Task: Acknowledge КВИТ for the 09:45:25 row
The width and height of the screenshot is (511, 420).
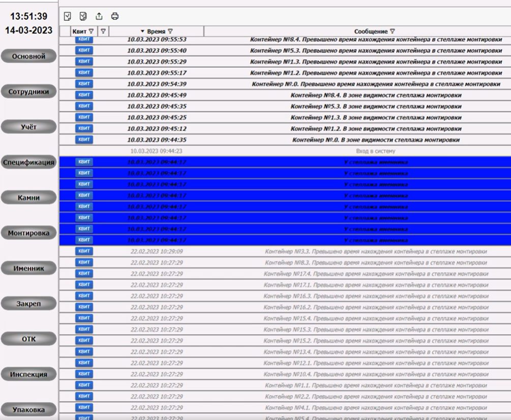Action: click(x=84, y=117)
